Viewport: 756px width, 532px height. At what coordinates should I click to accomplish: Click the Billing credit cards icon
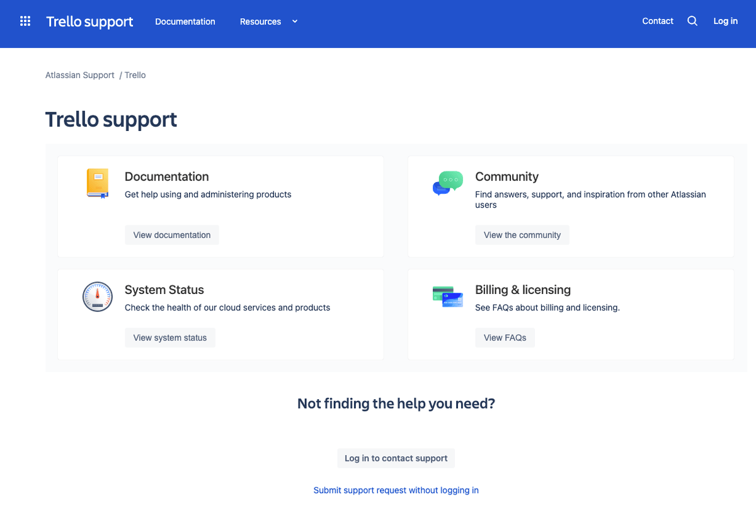[448, 296]
